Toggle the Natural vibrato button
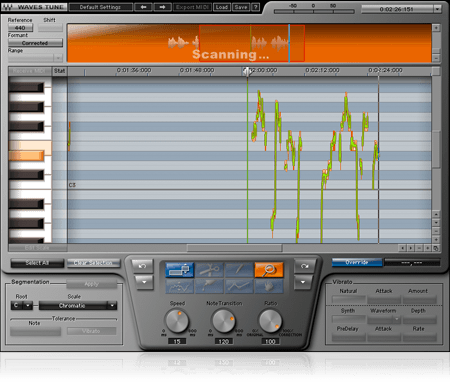Viewport: 450px width, 382px height. pos(349,300)
